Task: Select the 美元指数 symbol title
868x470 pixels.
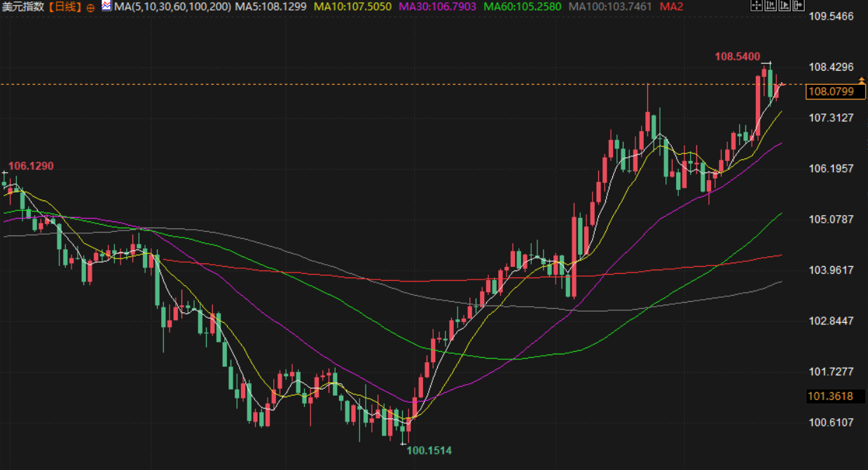Action: click(x=22, y=7)
